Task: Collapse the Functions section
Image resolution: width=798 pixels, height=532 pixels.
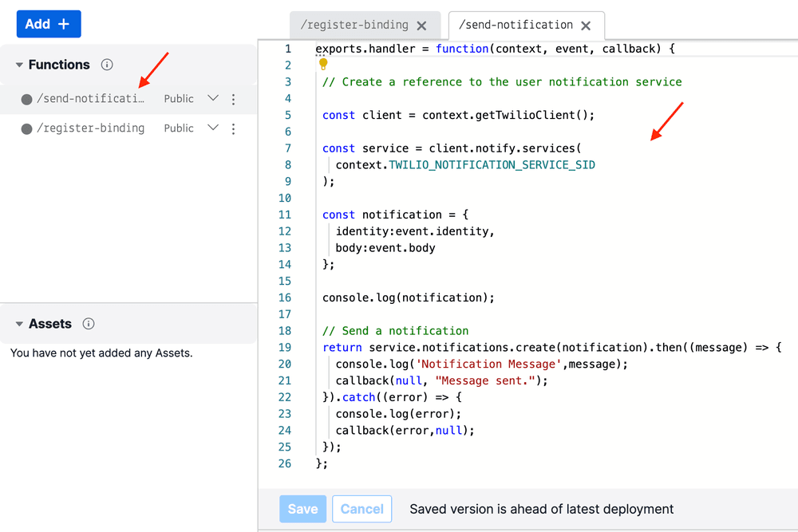Action: 18,65
